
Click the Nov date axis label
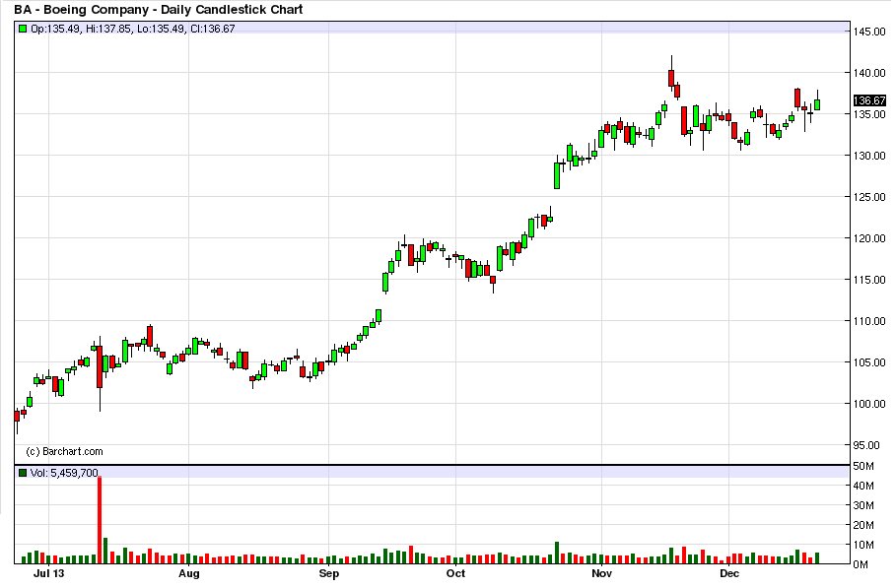[601, 573]
